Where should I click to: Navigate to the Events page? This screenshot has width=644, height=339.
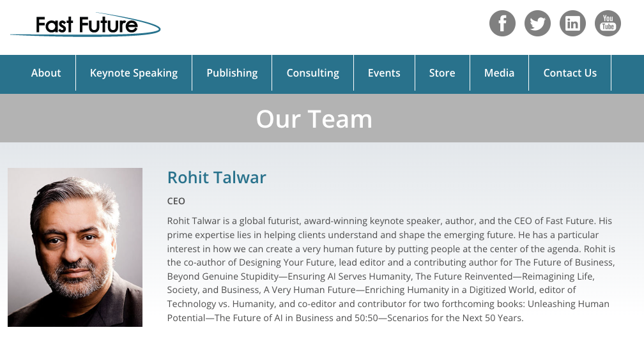(384, 73)
